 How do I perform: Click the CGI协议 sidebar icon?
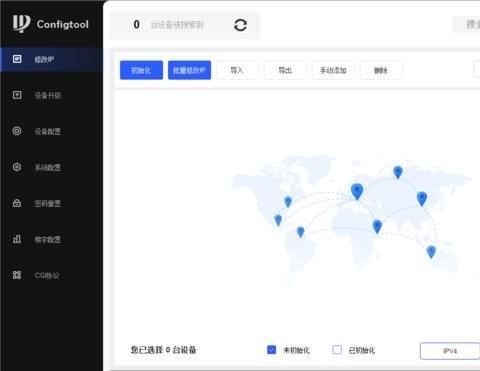pyautogui.click(x=17, y=275)
